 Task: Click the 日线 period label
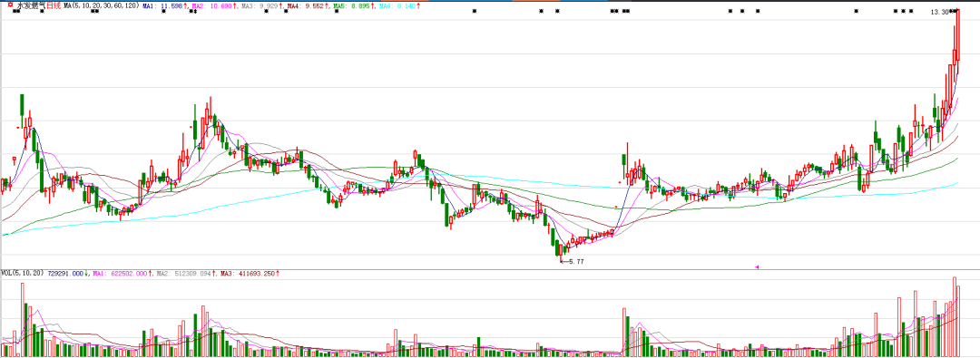54,5
